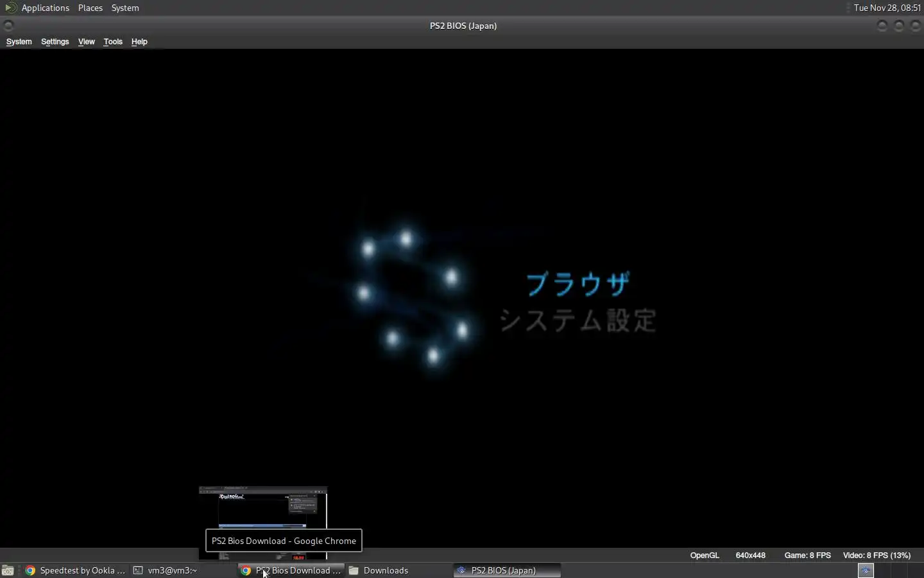Viewport: 924px width, 578px height.
Task: Click the OpenGL renderer status text
Action: 705,556
